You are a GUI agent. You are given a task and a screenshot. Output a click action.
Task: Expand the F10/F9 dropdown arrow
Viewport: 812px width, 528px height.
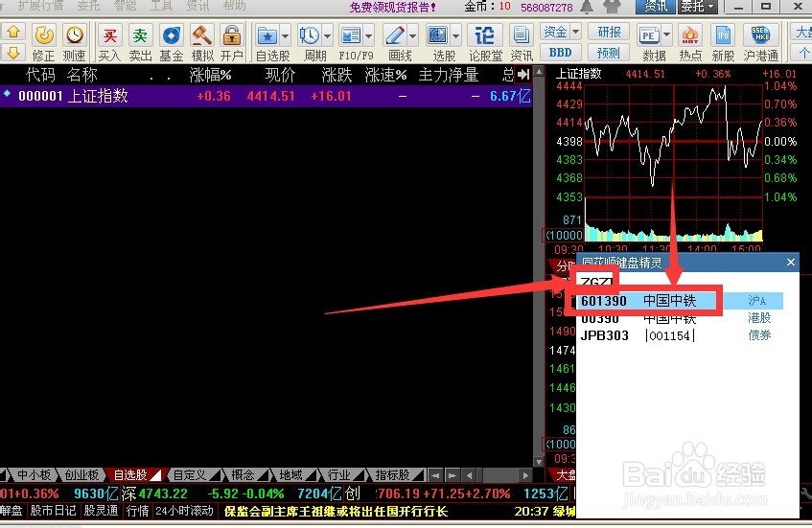369,36
